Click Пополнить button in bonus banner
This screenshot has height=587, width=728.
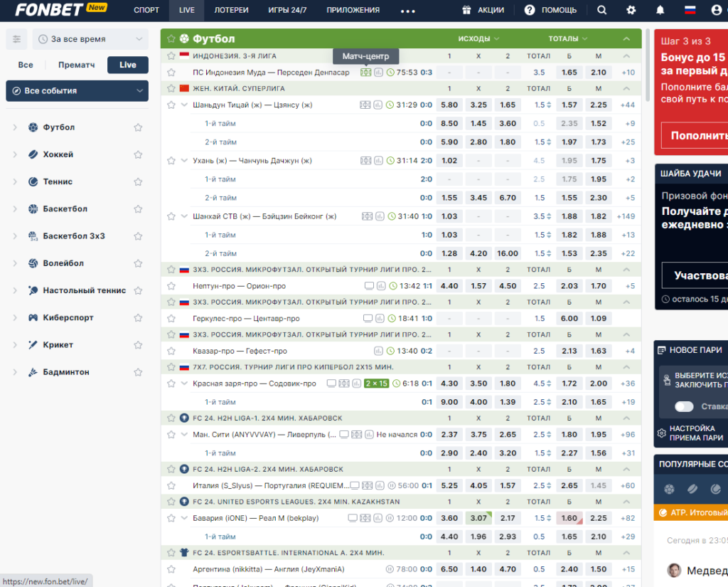[695, 136]
